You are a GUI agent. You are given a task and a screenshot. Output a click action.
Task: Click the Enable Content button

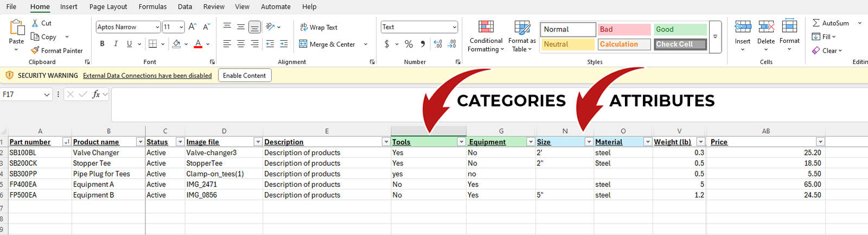coord(244,75)
